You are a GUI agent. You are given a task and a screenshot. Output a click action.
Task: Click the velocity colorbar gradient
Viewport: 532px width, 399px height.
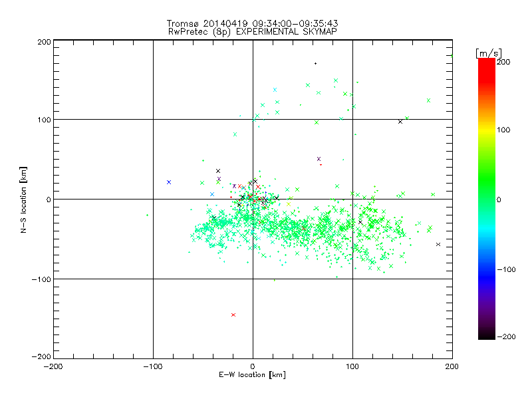coord(487,198)
